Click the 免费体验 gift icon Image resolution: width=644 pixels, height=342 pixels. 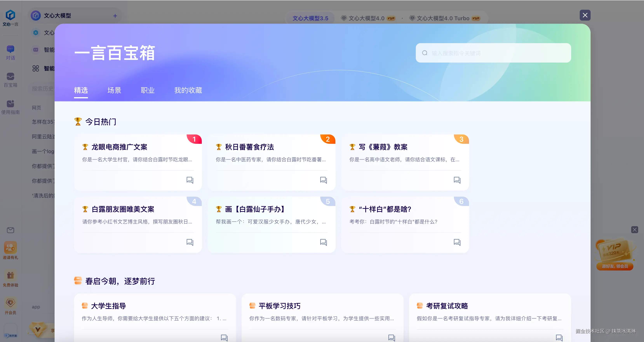[10, 276]
